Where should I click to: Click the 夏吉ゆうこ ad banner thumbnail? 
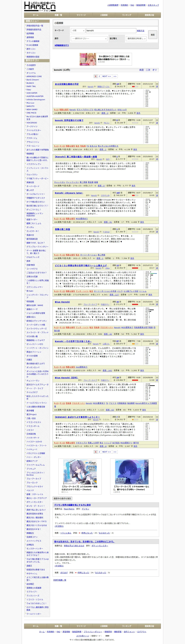tap(88, 59)
